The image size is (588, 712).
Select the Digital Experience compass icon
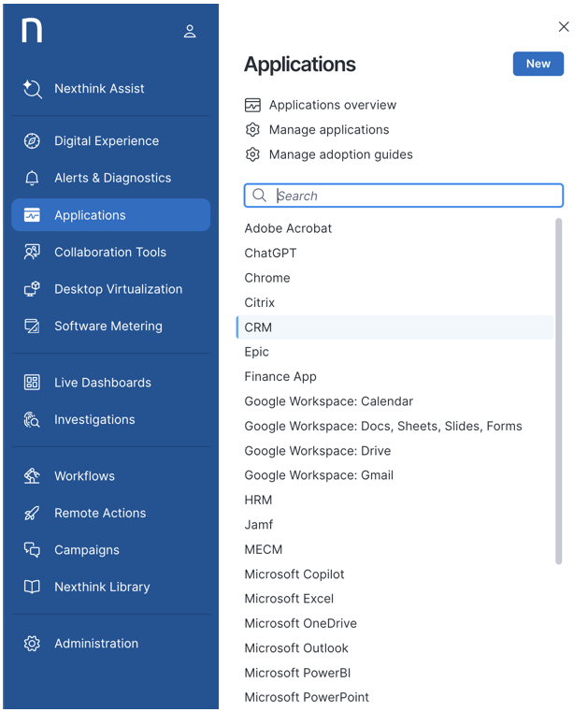[x=32, y=141]
